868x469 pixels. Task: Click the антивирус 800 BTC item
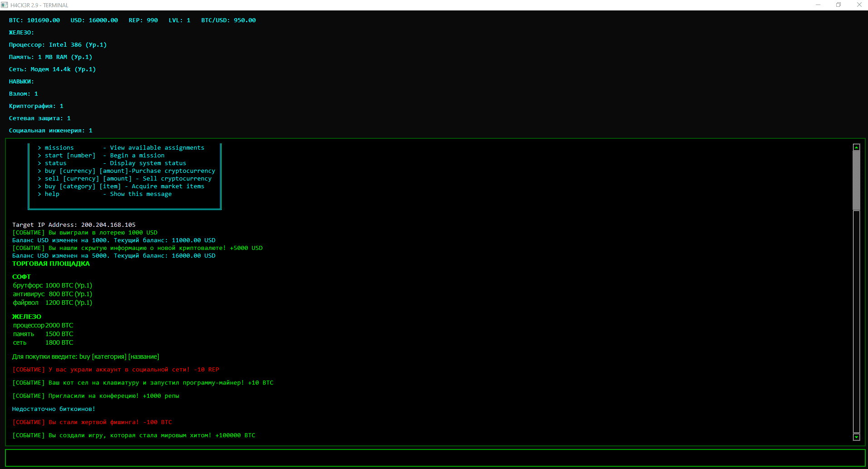point(53,294)
